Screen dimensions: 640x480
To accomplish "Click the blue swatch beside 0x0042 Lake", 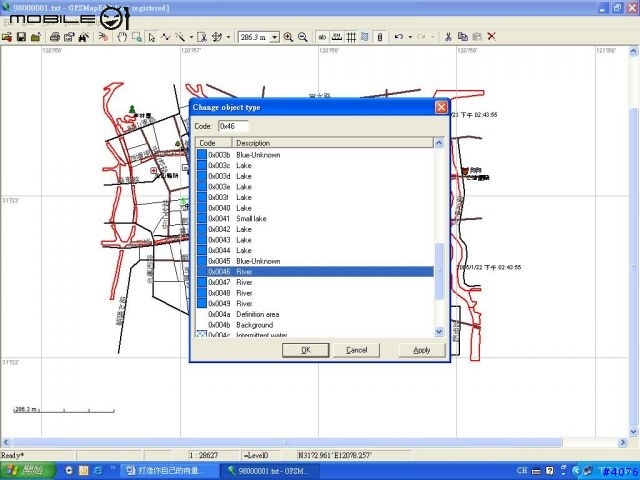I will click(x=202, y=229).
